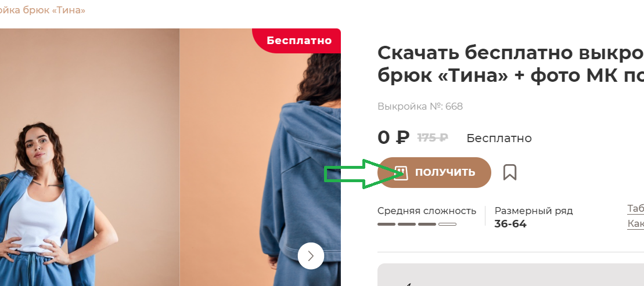Click the crossed-out 175 ₽ old price
Image resolution: width=644 pixels, height=286 pixels.
pos(433,138)
